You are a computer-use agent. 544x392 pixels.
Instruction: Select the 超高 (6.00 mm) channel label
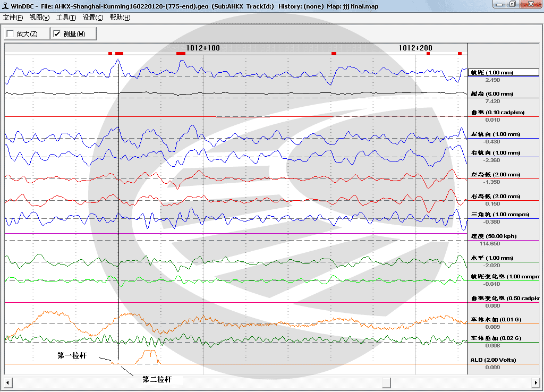click(x=492, y=94)
